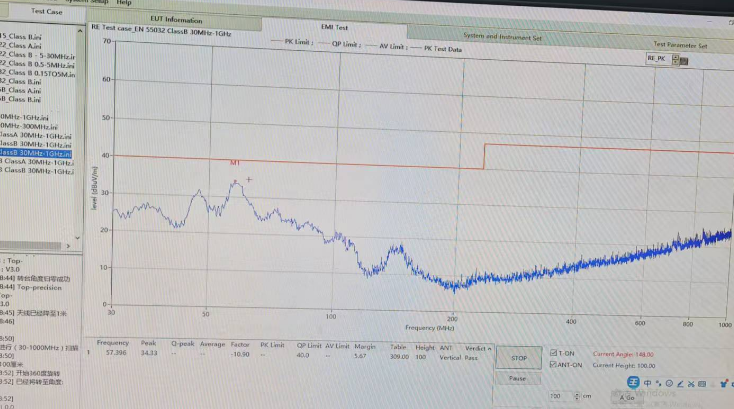This screenshot has width=734, height=409.
Task: Select Class B - 5-30MHz test case
Action: pos(37,55)
